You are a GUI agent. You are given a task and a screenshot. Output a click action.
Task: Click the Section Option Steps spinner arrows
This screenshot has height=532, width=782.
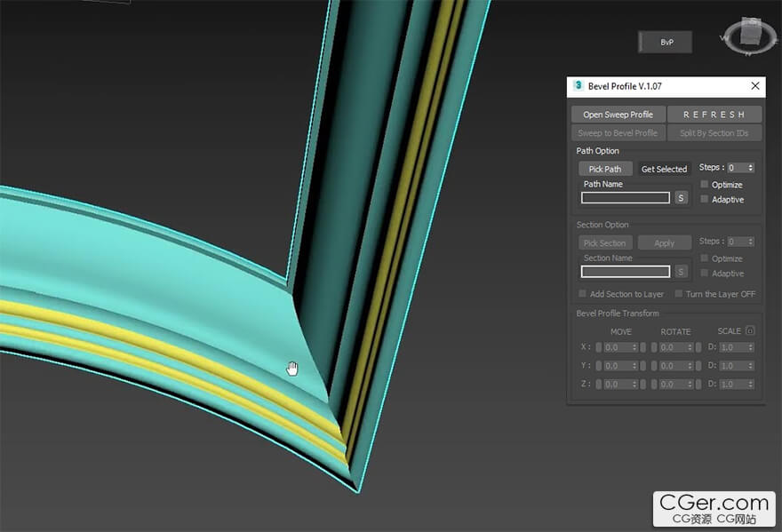click(751, 242)
